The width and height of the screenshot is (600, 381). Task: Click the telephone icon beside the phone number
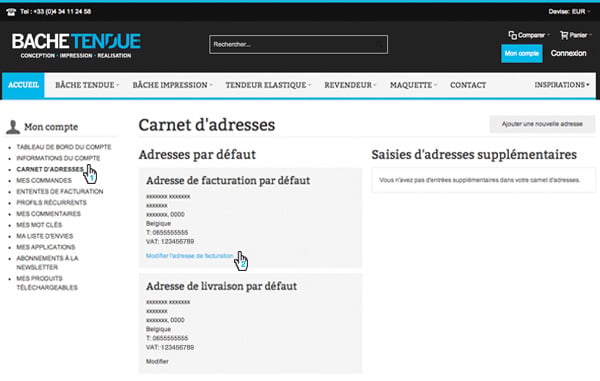[11, 12]
